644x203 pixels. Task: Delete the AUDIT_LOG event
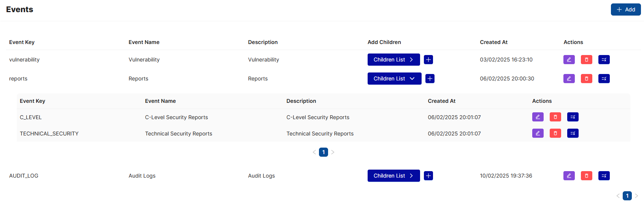point(586,176)
